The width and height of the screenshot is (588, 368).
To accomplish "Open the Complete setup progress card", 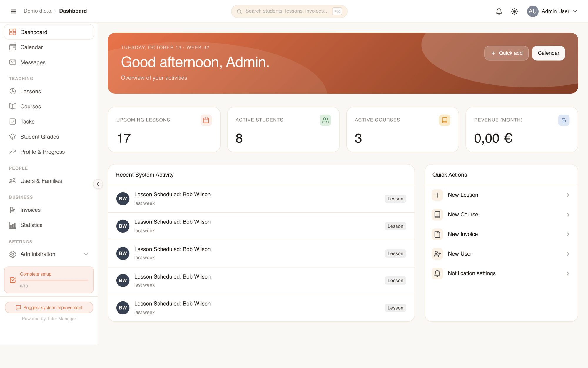I will pyautogui.click(x=49, y=280).
